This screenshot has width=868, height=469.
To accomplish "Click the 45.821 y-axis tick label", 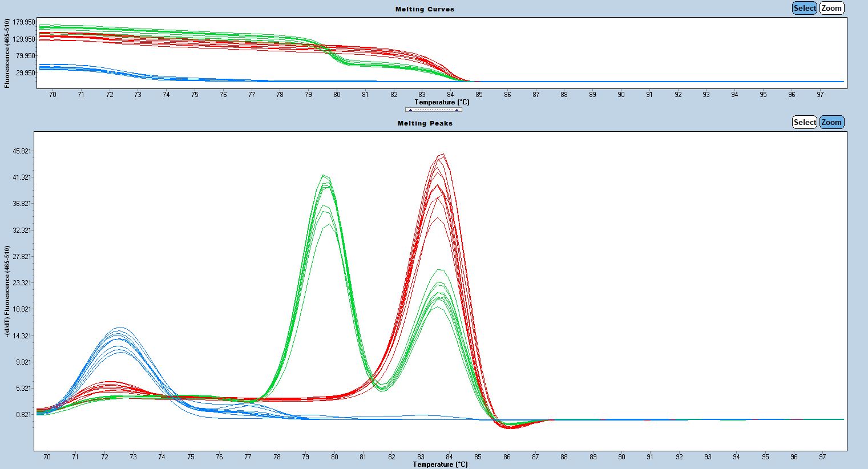I will tap(22, 151).
